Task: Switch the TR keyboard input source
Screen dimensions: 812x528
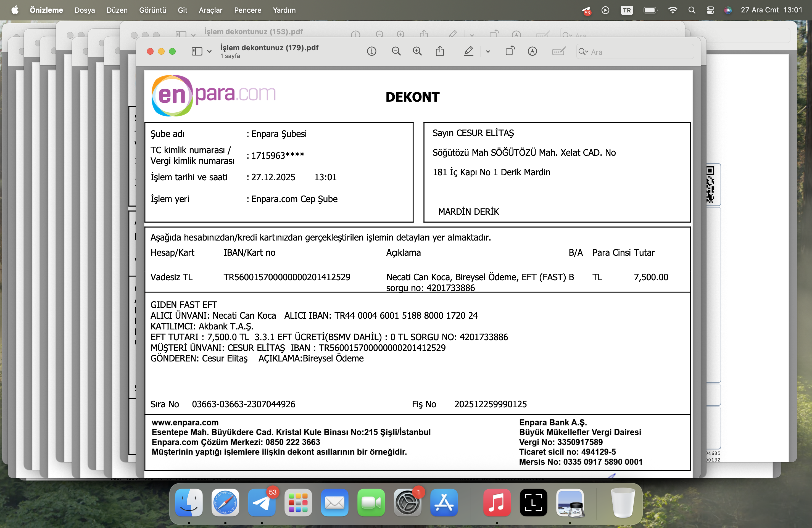Action: tap(627, 10)
